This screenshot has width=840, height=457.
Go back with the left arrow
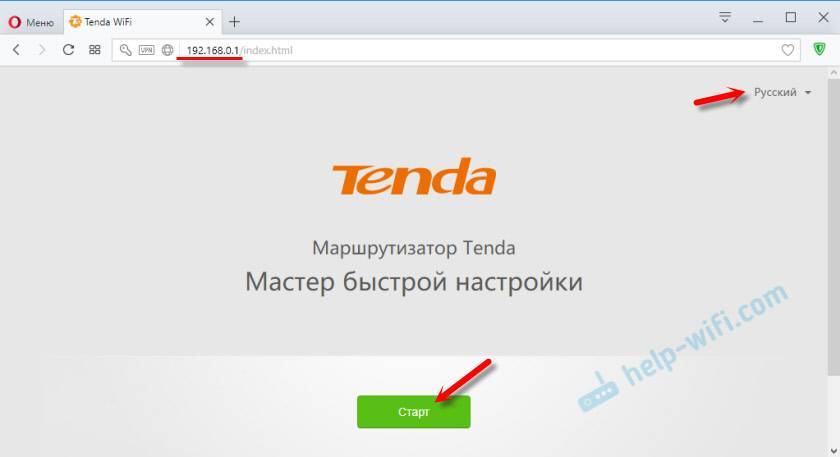[x=16, y=50]
